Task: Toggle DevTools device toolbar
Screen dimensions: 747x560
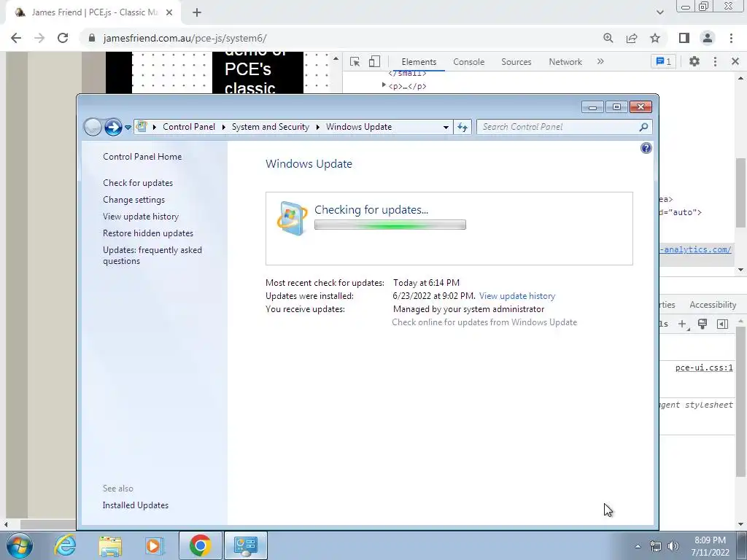Action: tap(374, 61)
